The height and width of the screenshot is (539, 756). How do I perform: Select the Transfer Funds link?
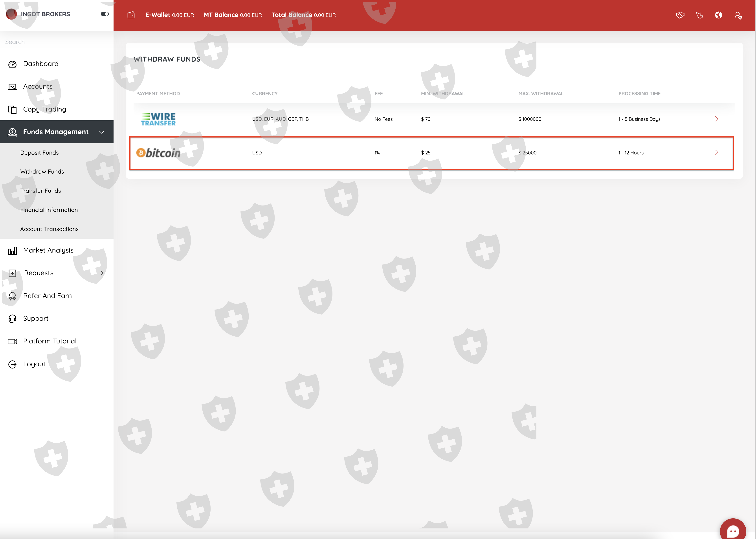(40, 191)
